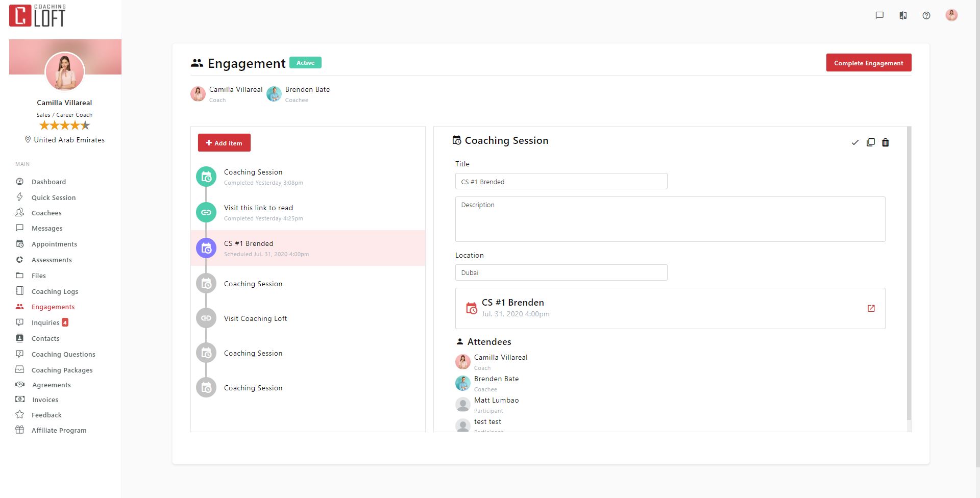Click the checkmark icon to complete session
The width and height of the screenshot is (980, 498).
855,143
